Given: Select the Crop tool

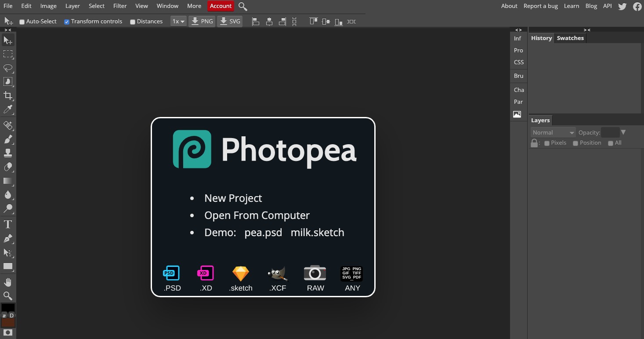Looking at the screenshot, I should coord(8,95).
